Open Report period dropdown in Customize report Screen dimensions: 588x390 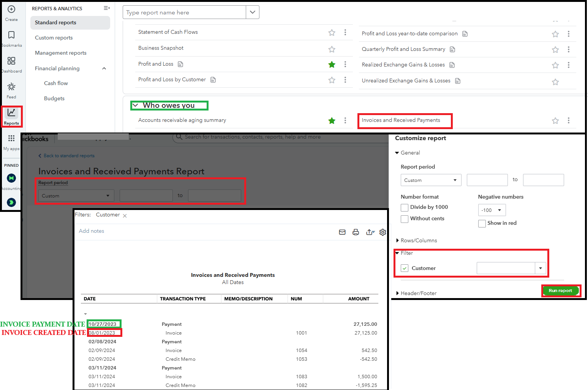[x=431, y=180]
